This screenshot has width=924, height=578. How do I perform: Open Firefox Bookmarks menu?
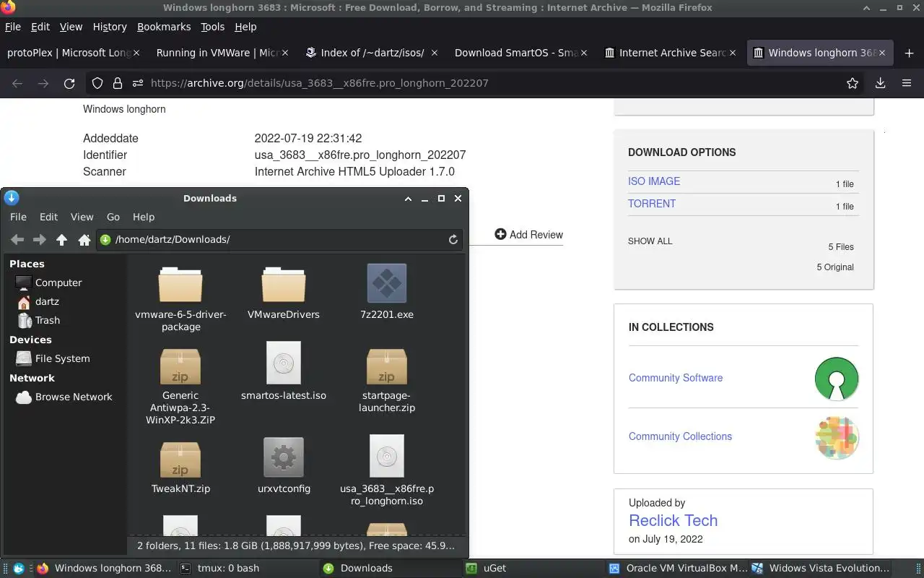pyautogui.click(x=164, y=27)
